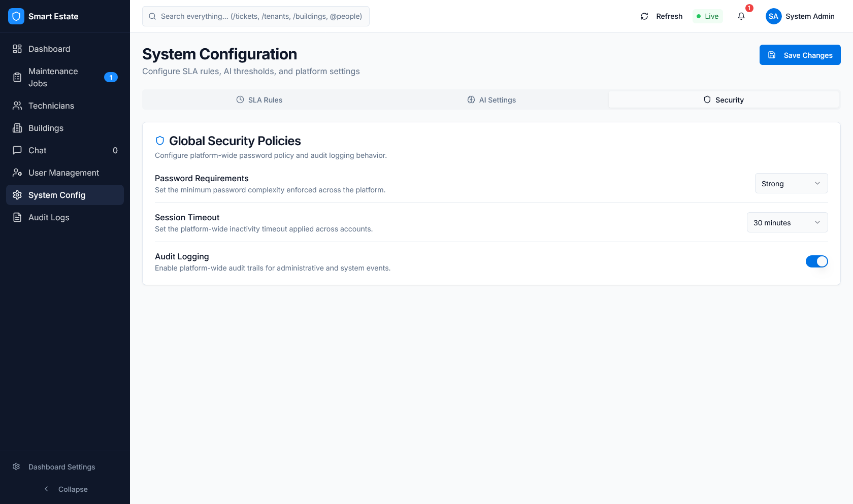This screenshot has width=853, height=504.
Task: Open the Password Requirements dropdown showing Strong
Action: coord(791,183)
